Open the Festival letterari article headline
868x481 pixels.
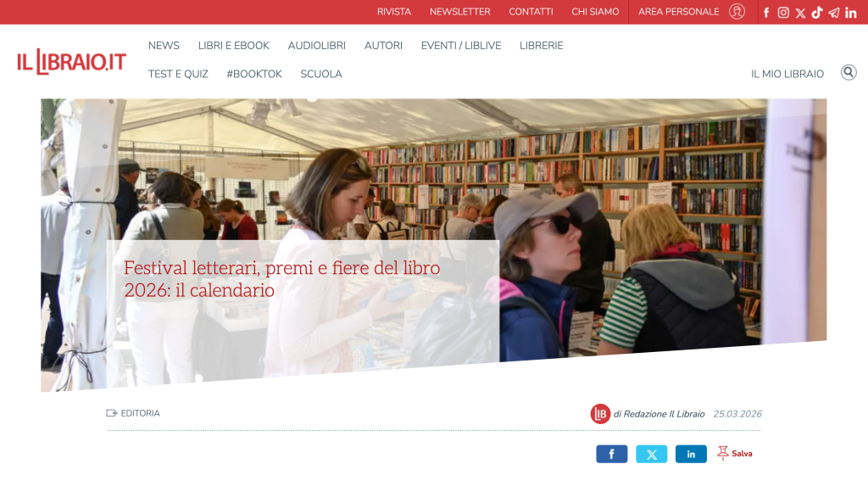pos(281,279)
